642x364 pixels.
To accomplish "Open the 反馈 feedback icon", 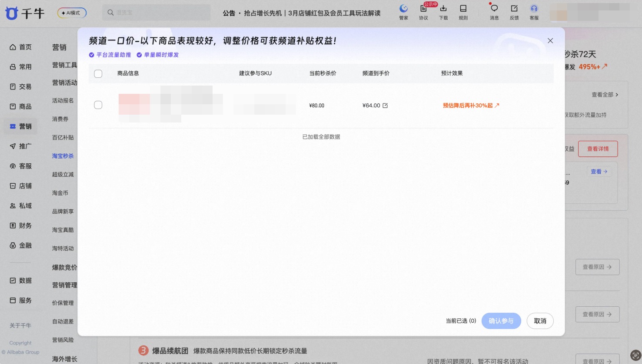I will pyautogui.click(x=514, y=12).
